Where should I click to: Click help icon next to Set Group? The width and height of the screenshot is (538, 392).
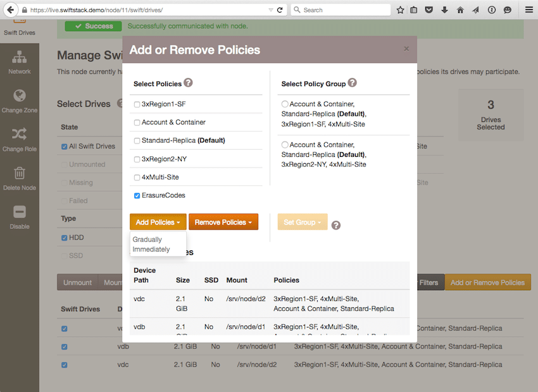[x=336, y=225]
